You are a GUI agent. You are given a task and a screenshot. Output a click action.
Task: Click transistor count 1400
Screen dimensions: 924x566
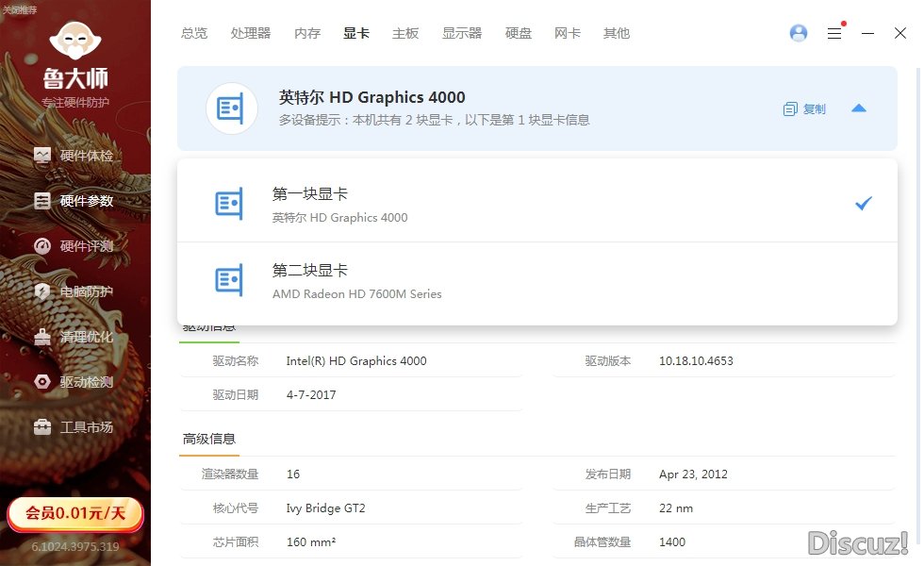pos(671,541)
